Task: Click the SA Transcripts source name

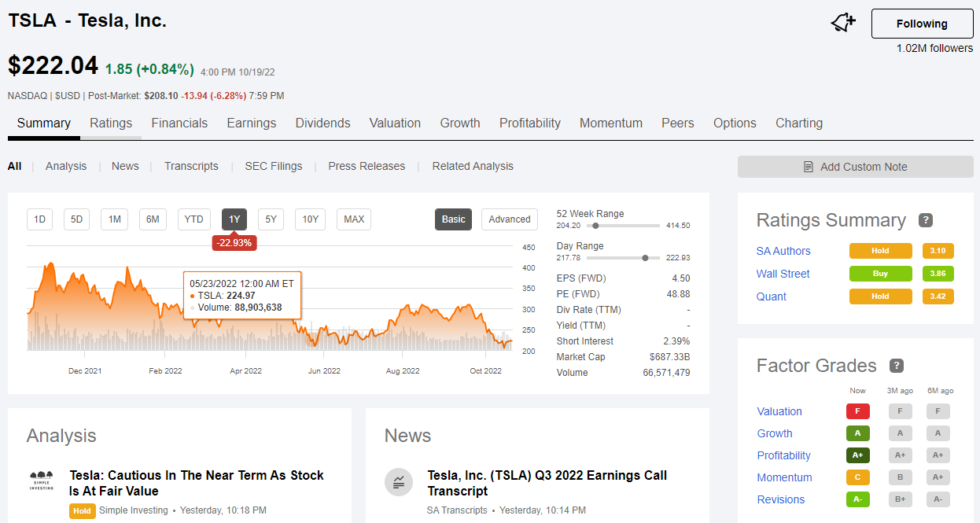Action: tap(457, 510)
